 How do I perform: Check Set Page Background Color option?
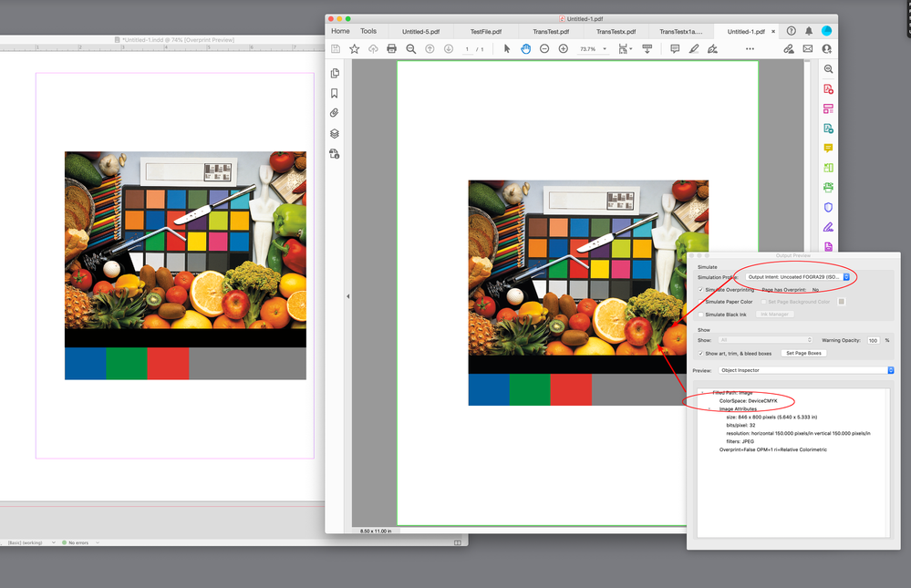pyautogui.click(x=763, y=302)
